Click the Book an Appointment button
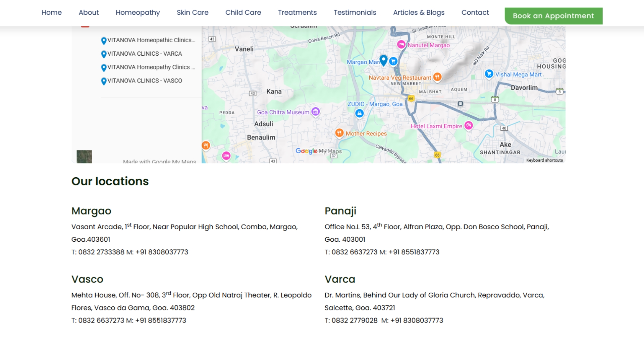Viewport: 644px width, 362px height. point(553,16)
